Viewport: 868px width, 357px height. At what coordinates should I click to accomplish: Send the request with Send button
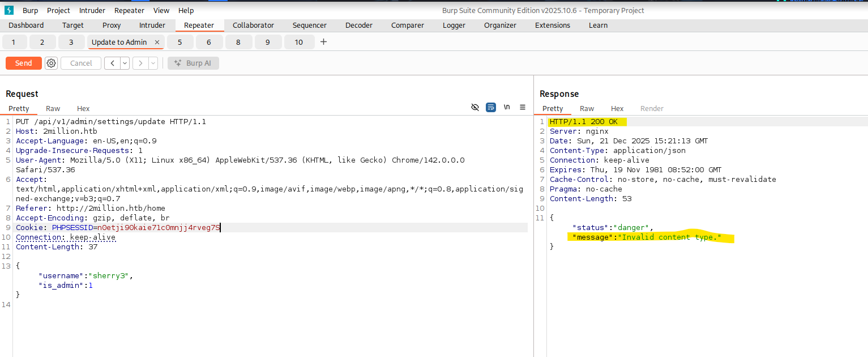coord(24,63)
